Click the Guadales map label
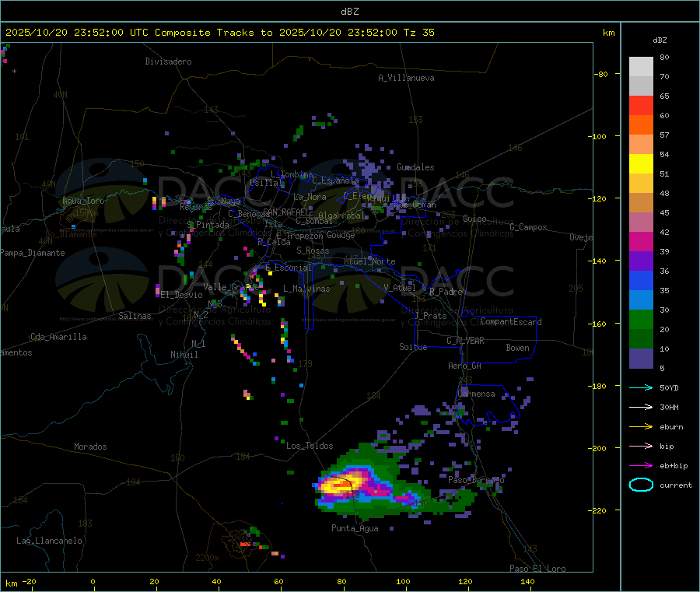The image size is (700, 592). (415, 167)
